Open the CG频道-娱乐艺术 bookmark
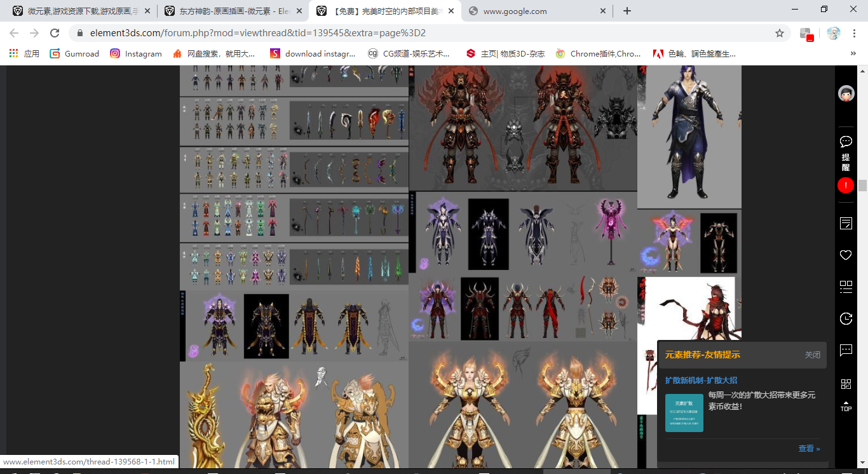Viewport: 868px width, 474px height. (x=409, y=53)
